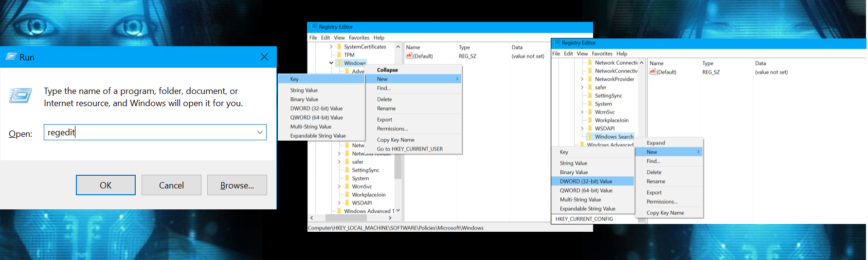Choose Expand in the context menu
Viewport: 868px width, 260px height.
pyautogui.click(x=656, y=143)
